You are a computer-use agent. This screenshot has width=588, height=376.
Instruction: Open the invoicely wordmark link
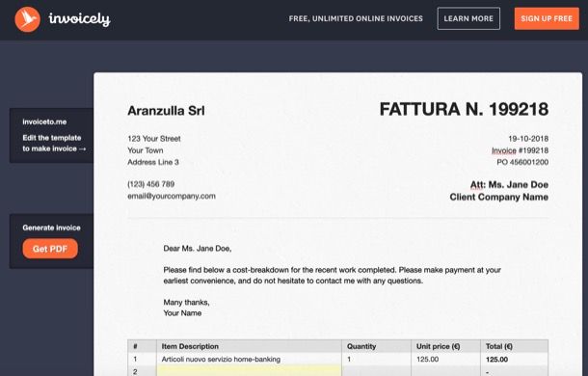point(79,19)
